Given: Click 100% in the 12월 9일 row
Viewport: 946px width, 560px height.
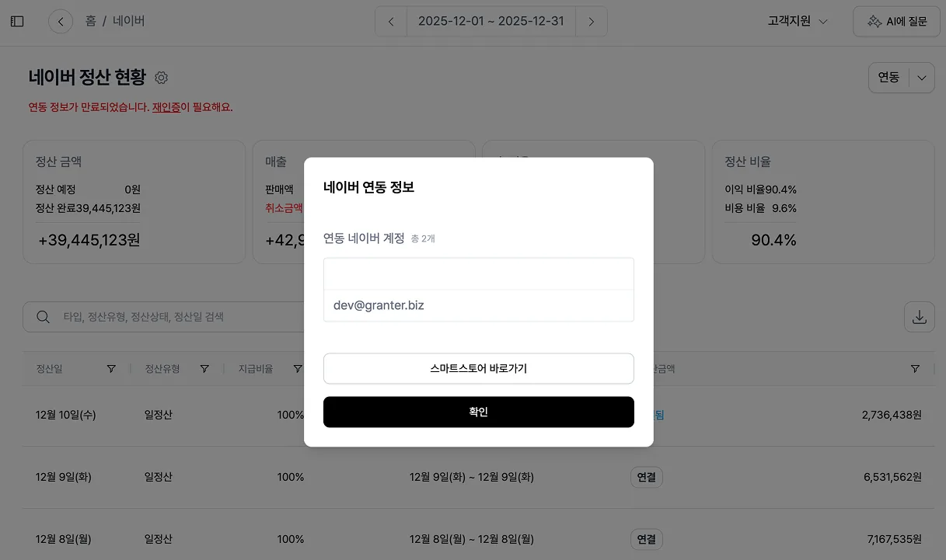Looking at the screenshot, I should [x=291, y=477].
